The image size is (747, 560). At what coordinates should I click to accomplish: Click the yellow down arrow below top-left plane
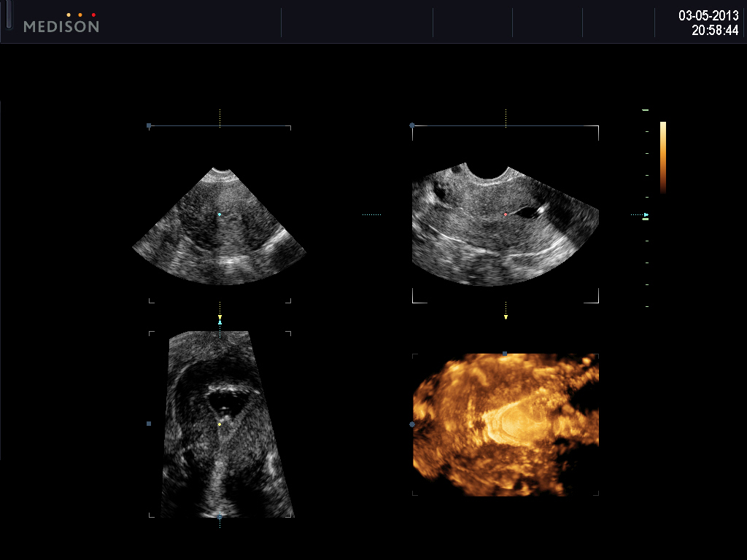(x=220, y=317)
